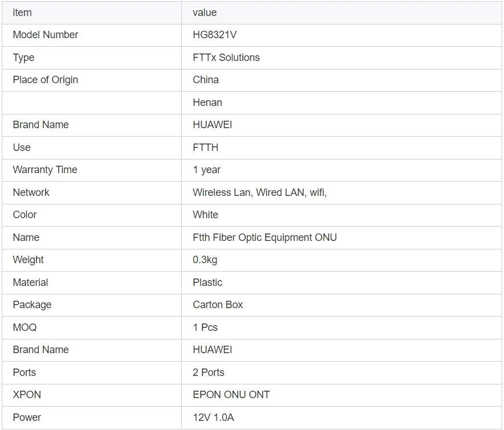Select the 'Place of Origin' label
Viewport: 504px width, 430px height.
[46, 80]
